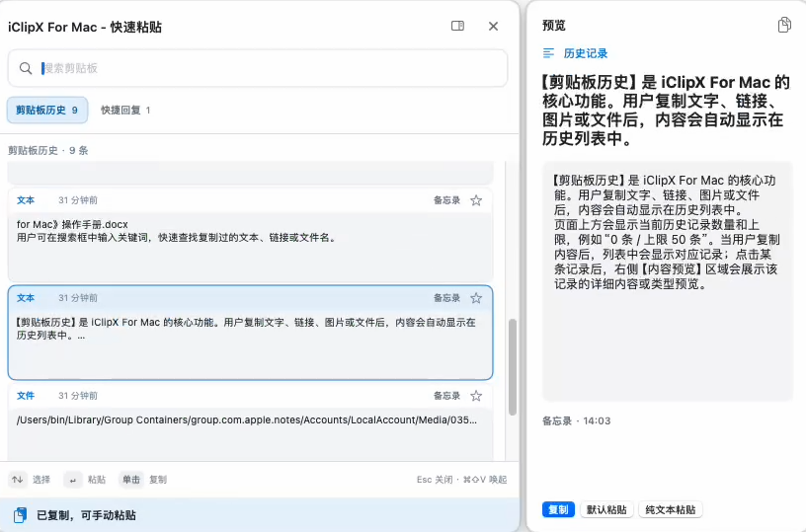Star the 操作手册.docx text entry
The image size is (806, 532).
tap(476, 200)
